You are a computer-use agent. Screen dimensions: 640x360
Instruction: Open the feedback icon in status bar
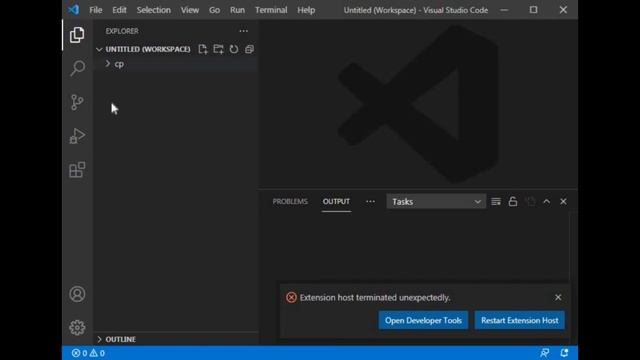pyautogui.click(x=544, y=353)
